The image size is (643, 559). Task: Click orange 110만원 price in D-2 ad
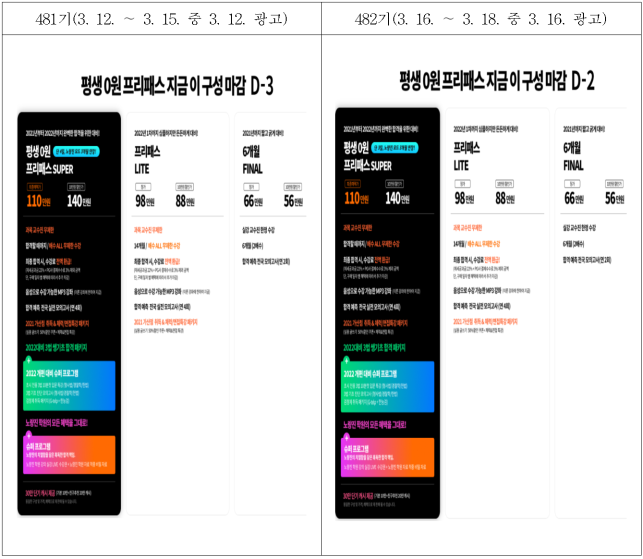[x=356, y=199]
